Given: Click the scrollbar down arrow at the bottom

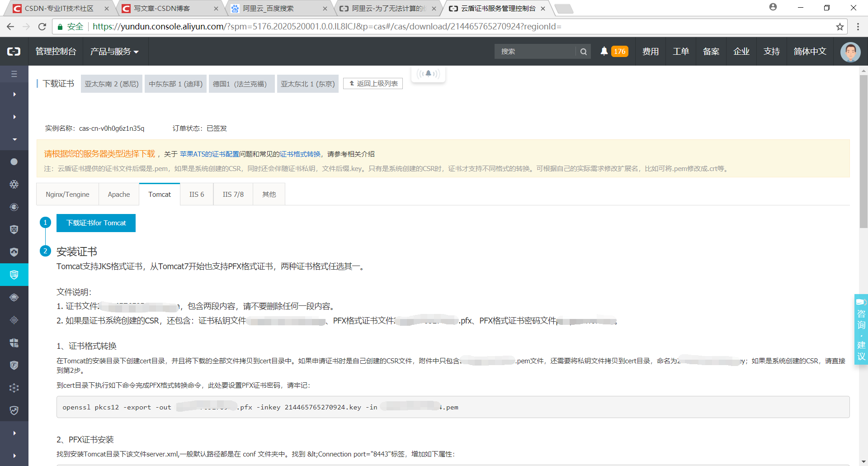Looking at the screenshot, I should [863, 461].
